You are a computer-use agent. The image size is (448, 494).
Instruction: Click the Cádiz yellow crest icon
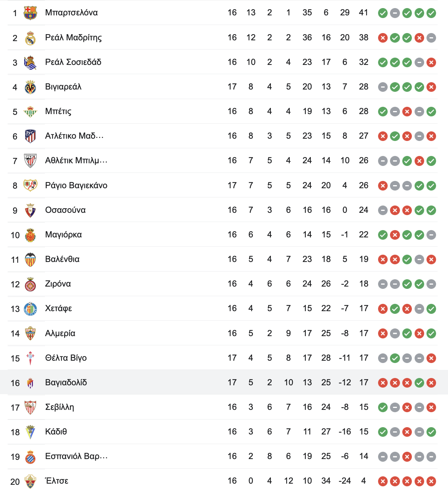point(30,432)
